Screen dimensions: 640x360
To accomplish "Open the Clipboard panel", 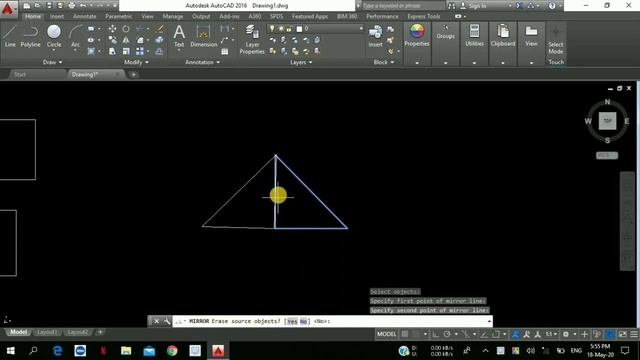I will (x=503, y=35).
